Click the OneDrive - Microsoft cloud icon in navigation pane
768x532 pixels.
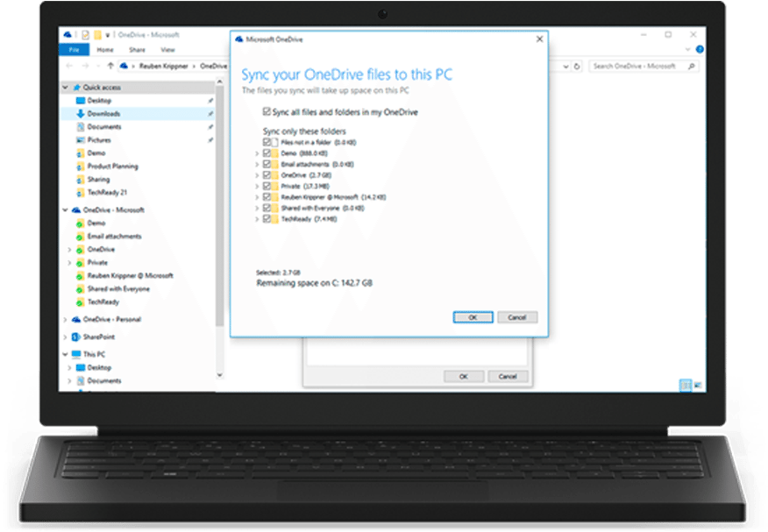[x=76, y=210]
